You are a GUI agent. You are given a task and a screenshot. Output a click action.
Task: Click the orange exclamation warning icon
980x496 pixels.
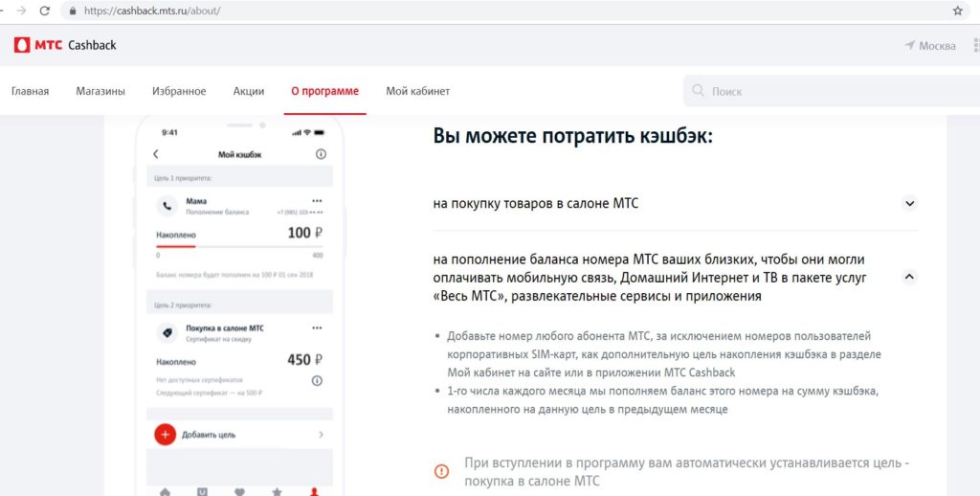[441, 472]
